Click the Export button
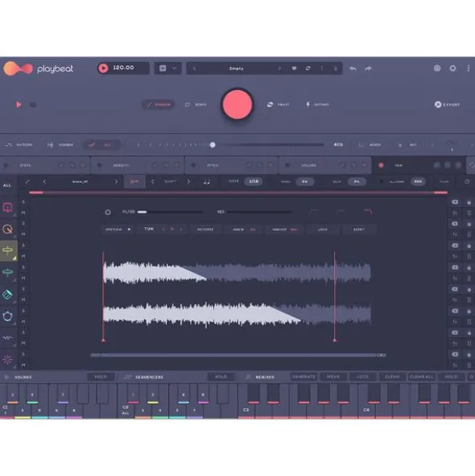The height and width of the screenshot is (476, 475). tap(447, 105)
